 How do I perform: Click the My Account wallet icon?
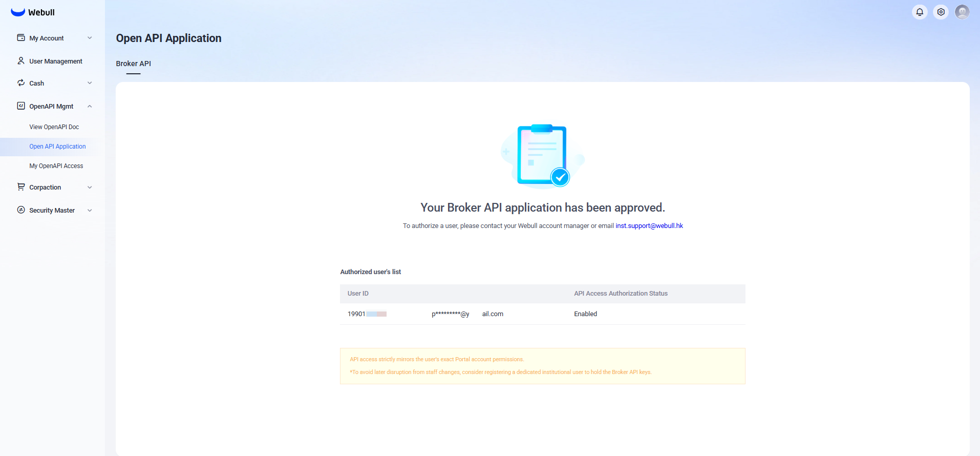coord(21,38)
